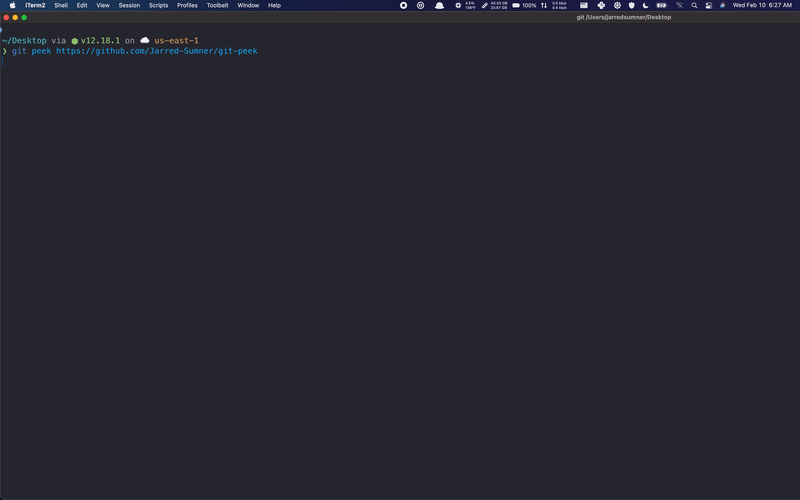Click the us-east-1 region text

[177, 40]
